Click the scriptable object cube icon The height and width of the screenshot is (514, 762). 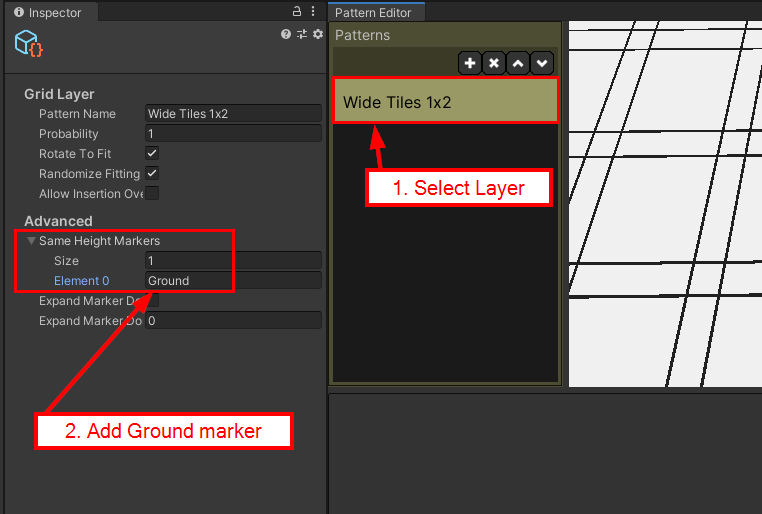click(x=29, y=43)
